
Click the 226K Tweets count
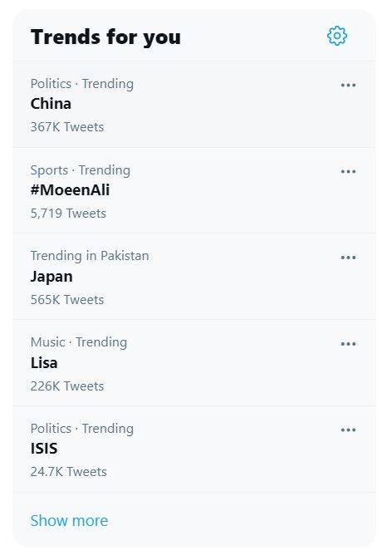coord(67,386)
